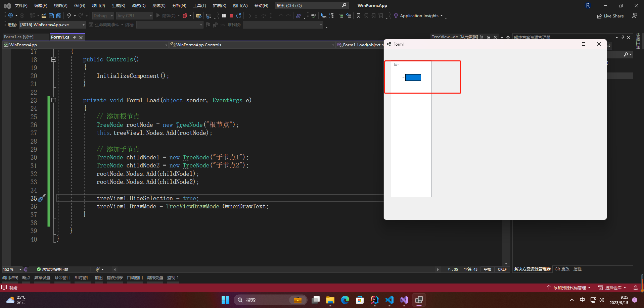Click the notifications bell in status bar

635,288
